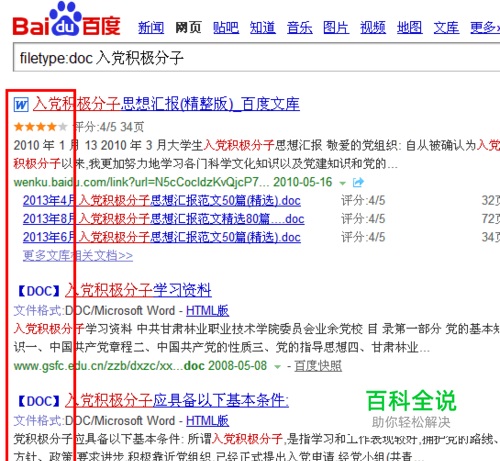Expand the green arrow beside 2008-05-08
Image resolution: width=500 pixels, height=461 pixels.
click(x=277, y=367)
